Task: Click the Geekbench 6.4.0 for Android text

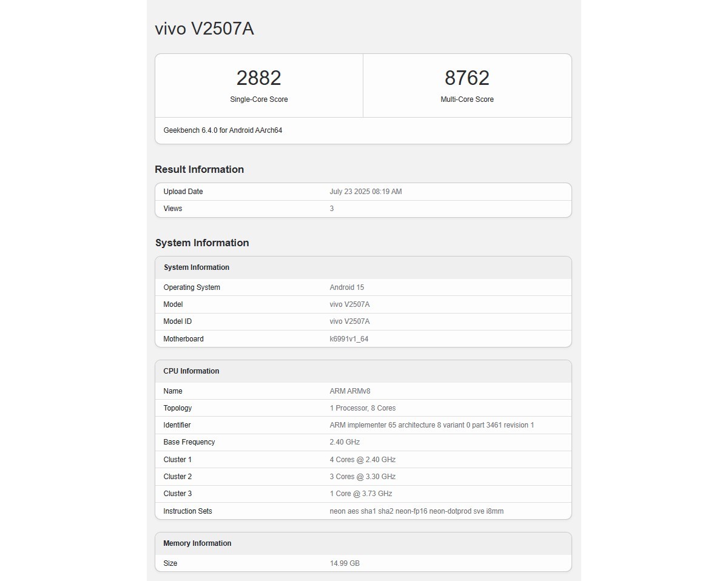Action: pyautogui.click(x=223, y=130)
